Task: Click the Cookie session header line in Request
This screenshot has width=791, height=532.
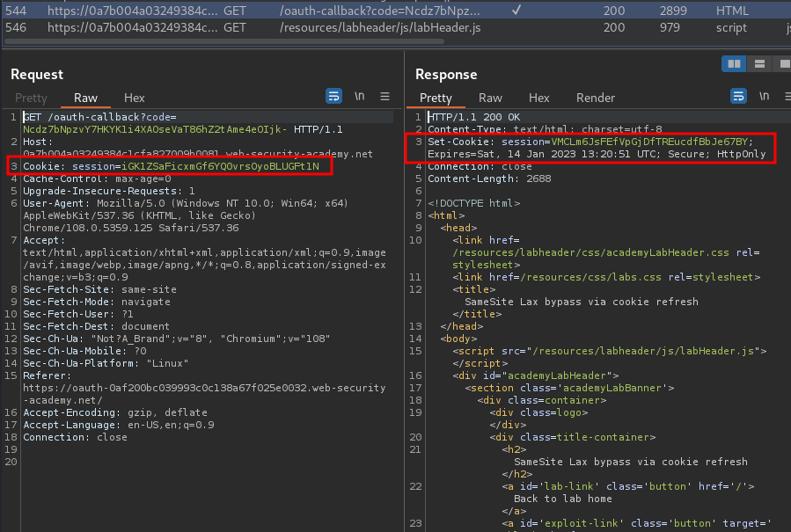Action: pyautogui.click(x=171, y=166)
